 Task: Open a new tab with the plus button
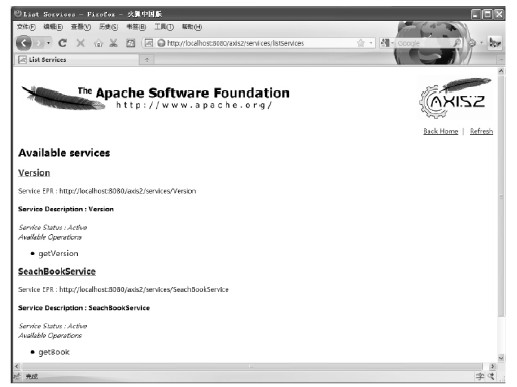(x=147, y=60)
